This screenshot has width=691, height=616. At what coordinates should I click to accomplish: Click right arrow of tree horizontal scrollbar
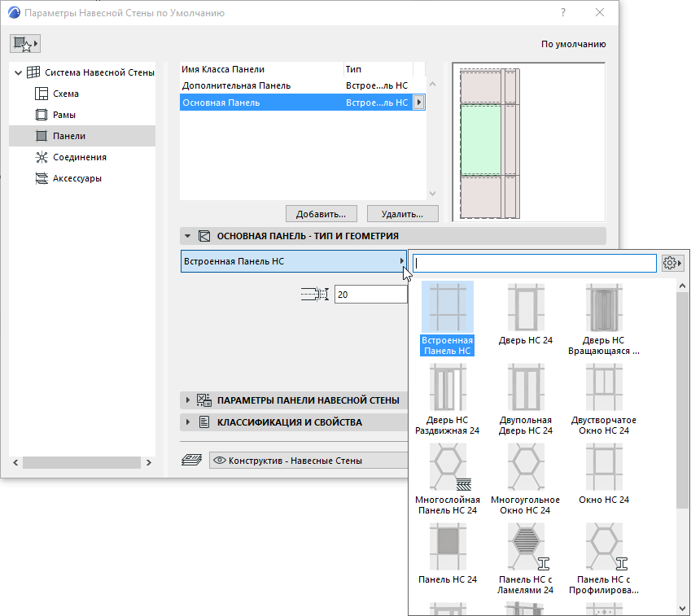point(148,462)
